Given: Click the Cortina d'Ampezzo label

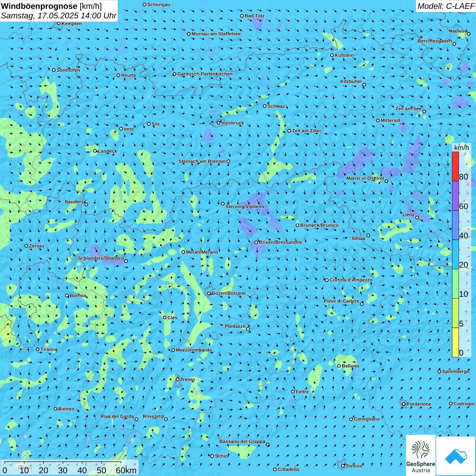Looking at the screenshot, I should pyautogui.click(x=351, y=280).
